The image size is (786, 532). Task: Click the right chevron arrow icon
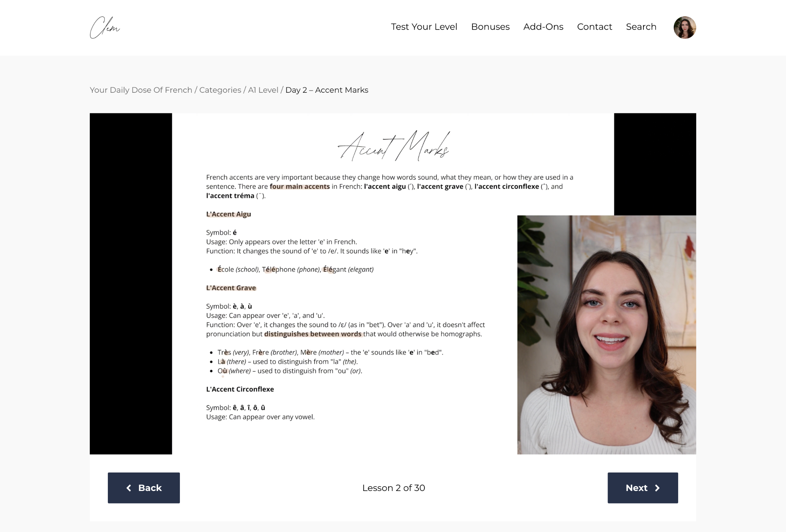click(657, 488)
